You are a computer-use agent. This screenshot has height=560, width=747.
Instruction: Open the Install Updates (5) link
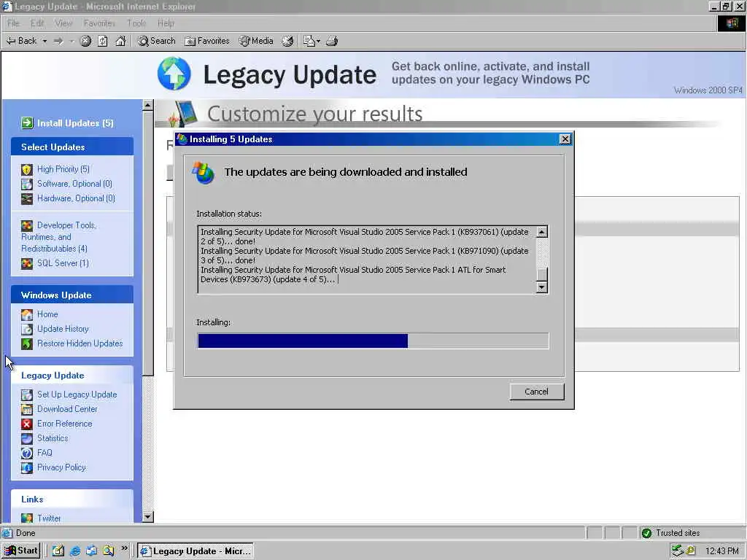[75, 122]
